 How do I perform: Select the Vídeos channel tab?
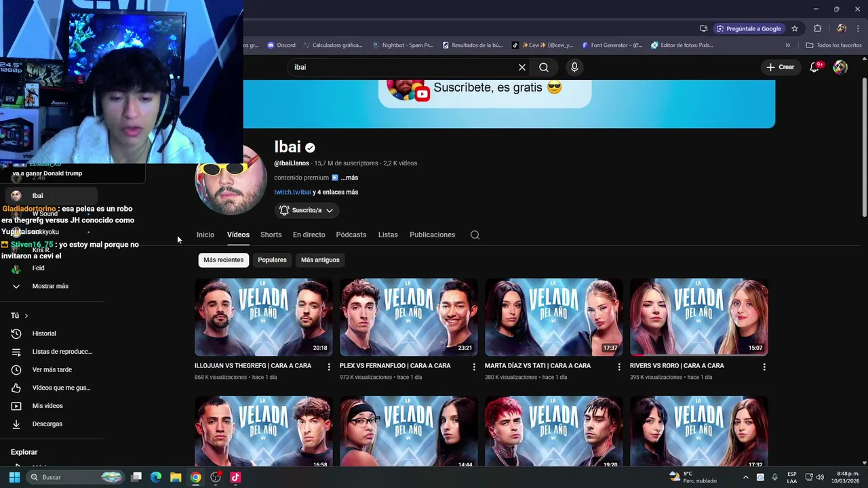coord(238,235)
